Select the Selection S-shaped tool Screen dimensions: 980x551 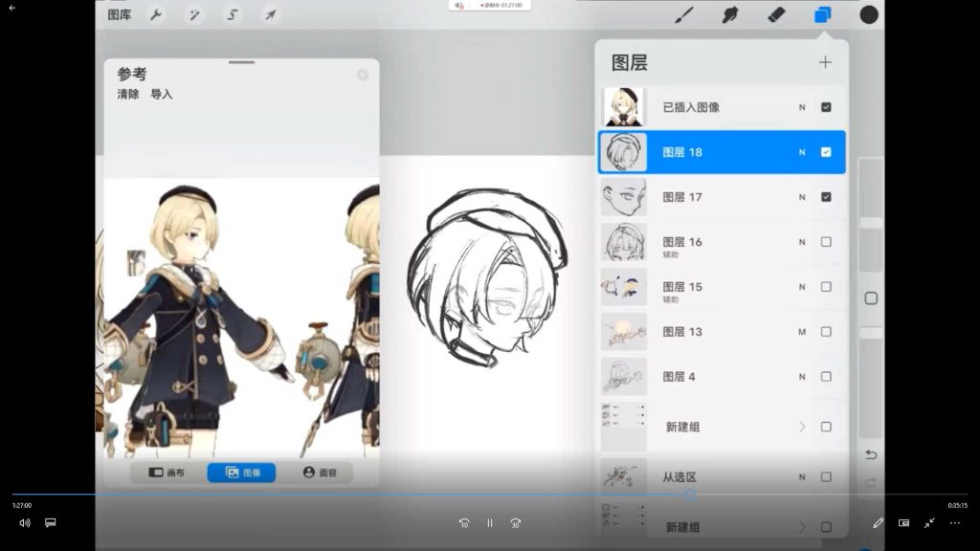point(233,15)
